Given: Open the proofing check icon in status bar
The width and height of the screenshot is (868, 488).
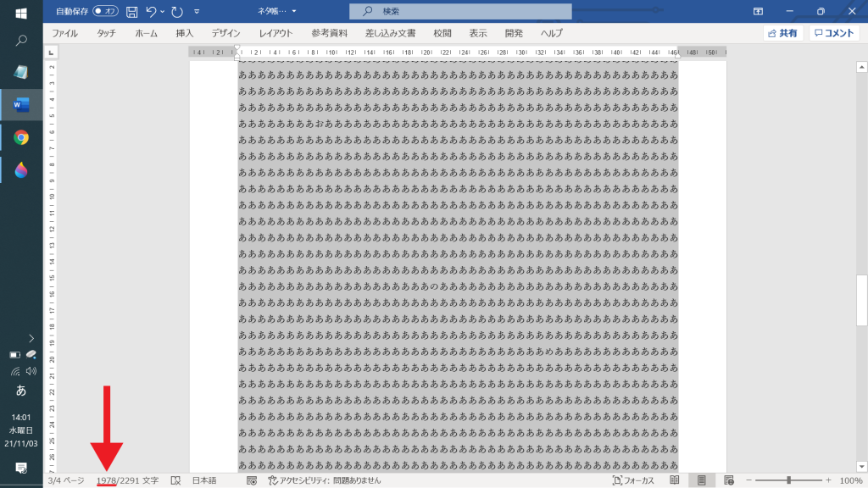Looking at the screenshot, I should 175,480.
